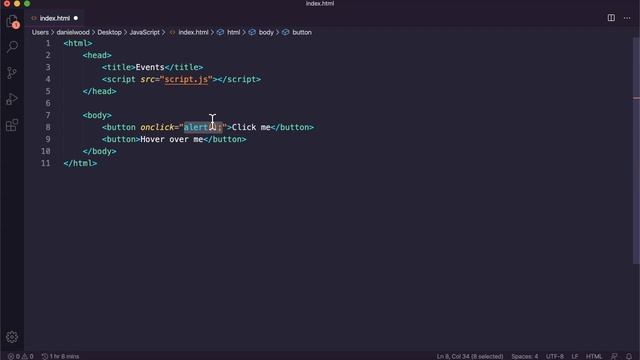Click the 'Click me' button text on line 8
Image resolution: width=640 pixels, height=360 pixels.
(251, 127)
